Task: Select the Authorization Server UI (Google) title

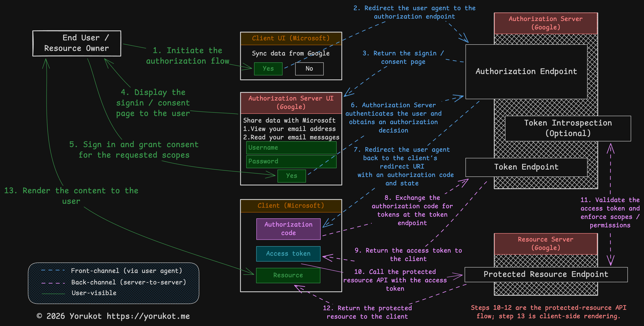Action: pos(291,103)
